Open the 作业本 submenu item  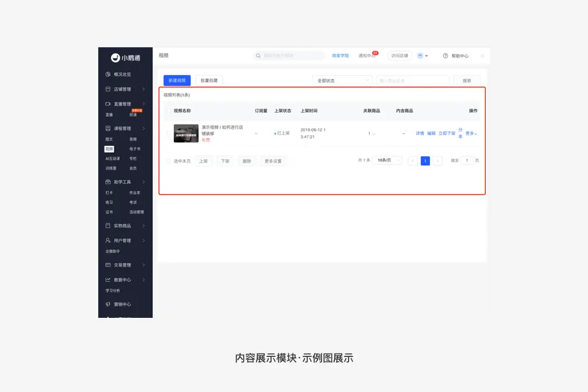[x=135, y=193]
